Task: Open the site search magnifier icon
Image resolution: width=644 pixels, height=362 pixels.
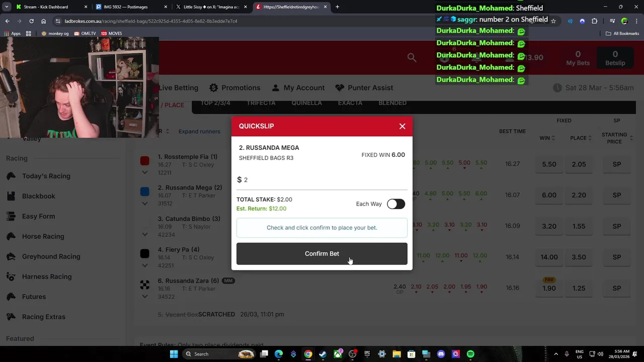Action: (x=412, y=58)
